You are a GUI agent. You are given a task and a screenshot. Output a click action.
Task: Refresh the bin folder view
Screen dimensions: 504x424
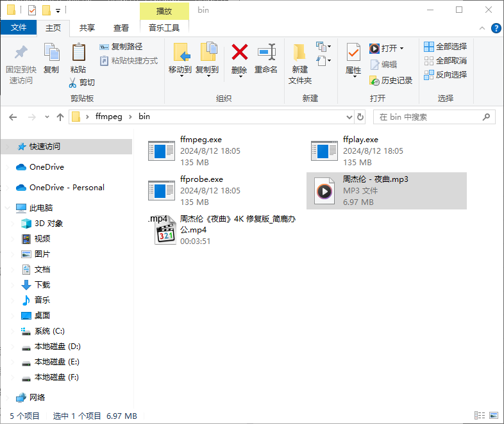(360, 117)
